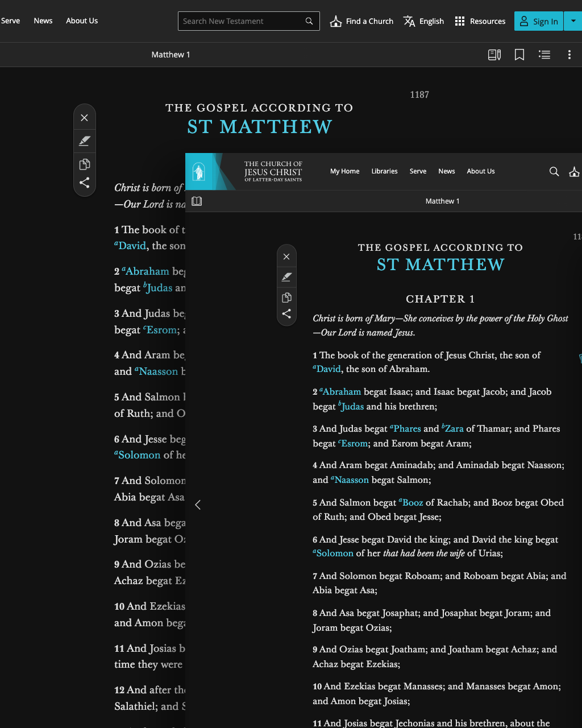This screenshot has height=728, width=582.
Task: Click the Sign In button
Action: 539,21
